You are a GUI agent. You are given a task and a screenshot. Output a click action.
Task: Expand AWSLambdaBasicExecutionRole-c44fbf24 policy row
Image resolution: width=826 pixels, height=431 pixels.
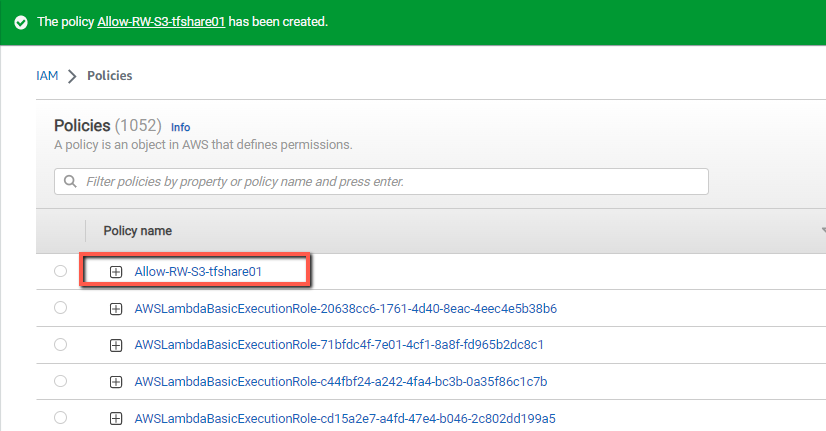[116, 382]
